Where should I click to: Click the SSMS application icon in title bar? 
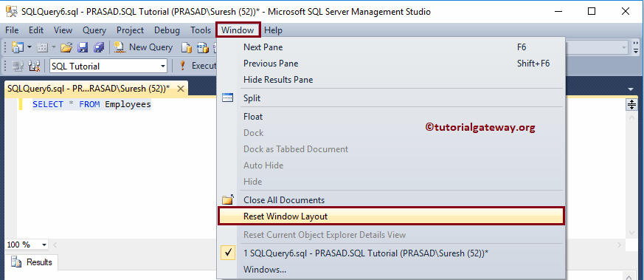11,12
